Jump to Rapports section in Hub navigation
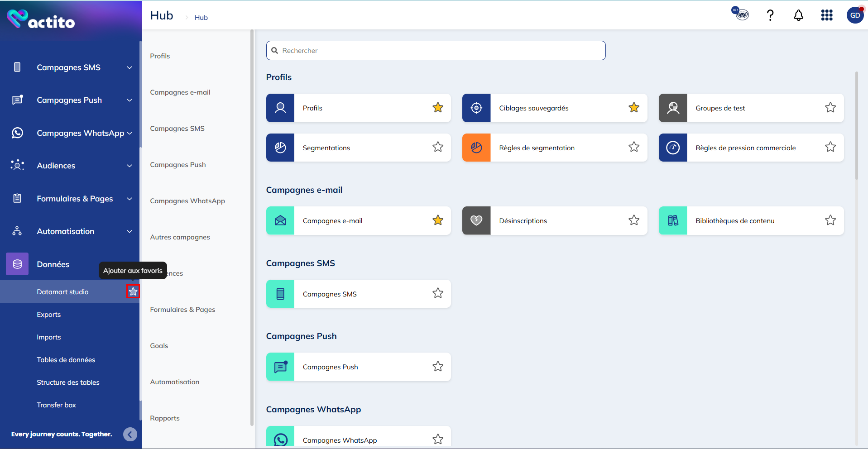The image size is (868, 449). (x=165, y=418)
